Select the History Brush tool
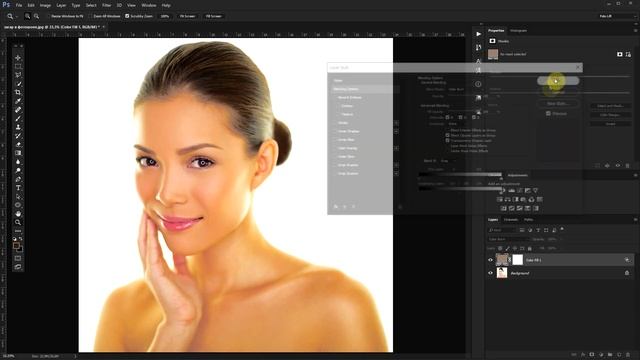 [18, 136]
